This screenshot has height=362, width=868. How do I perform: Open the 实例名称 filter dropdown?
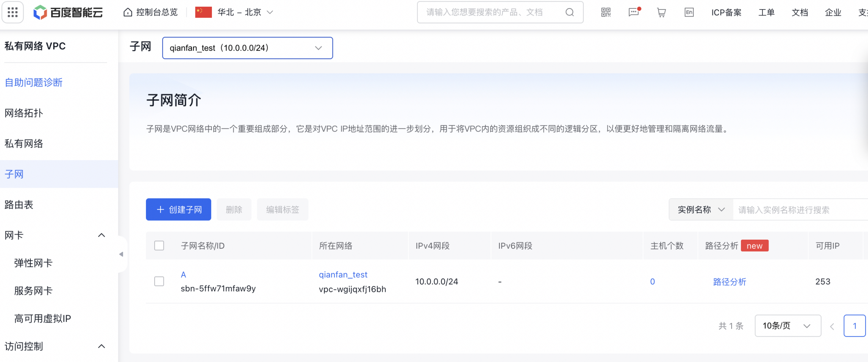[x=701, y=210]
